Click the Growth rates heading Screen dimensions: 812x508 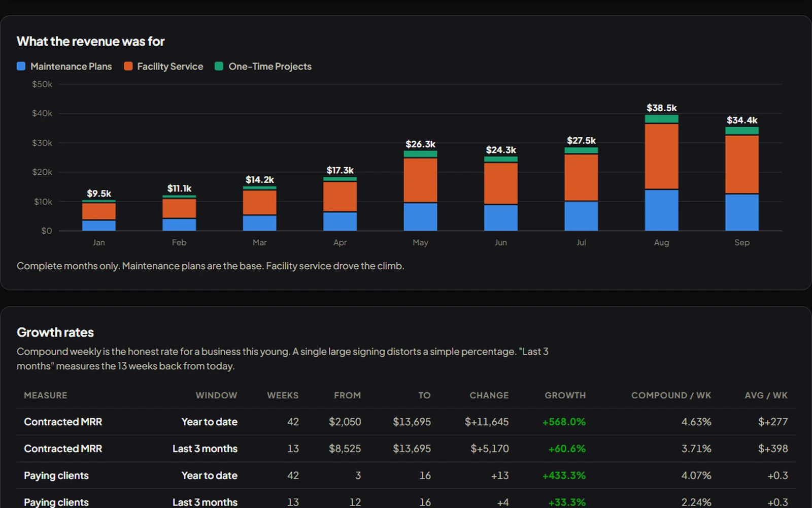(55, 332)
